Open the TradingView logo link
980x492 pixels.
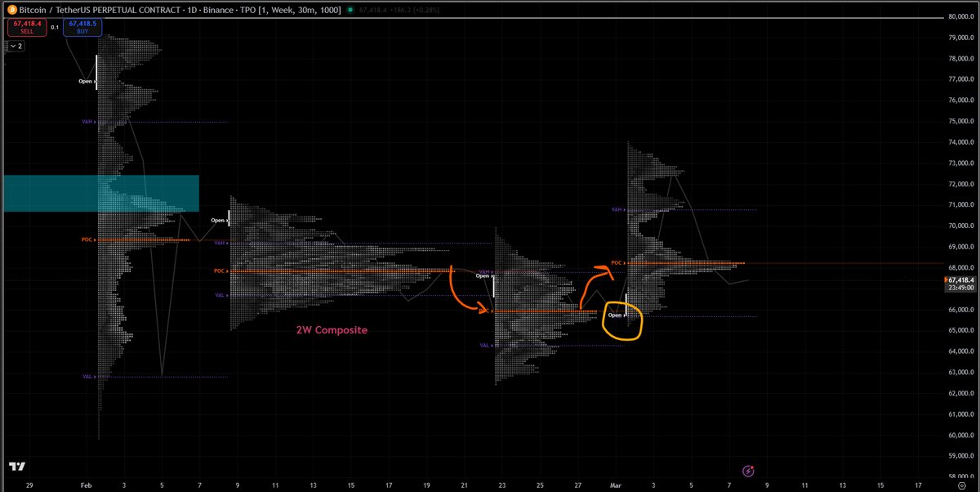click(16, 467)
